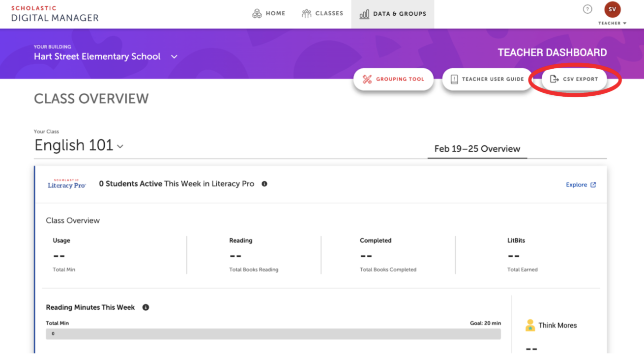Open the Teacher User Guide
Screen dimensions: 644x355
tap(487, 79)
